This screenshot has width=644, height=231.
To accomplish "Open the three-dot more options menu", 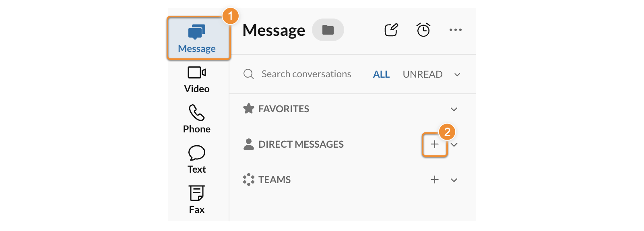I will pos(456,30).
